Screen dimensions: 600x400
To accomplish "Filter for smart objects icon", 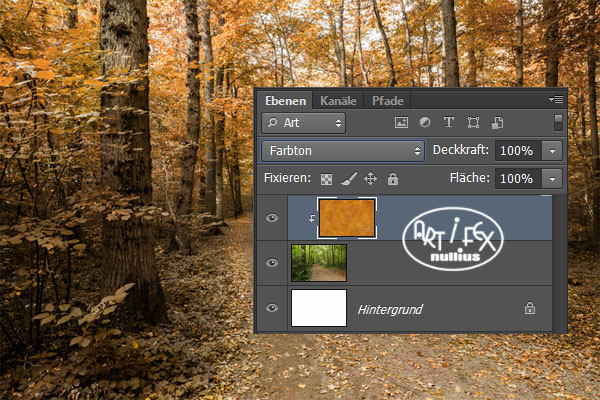I will tap(497, 122).
